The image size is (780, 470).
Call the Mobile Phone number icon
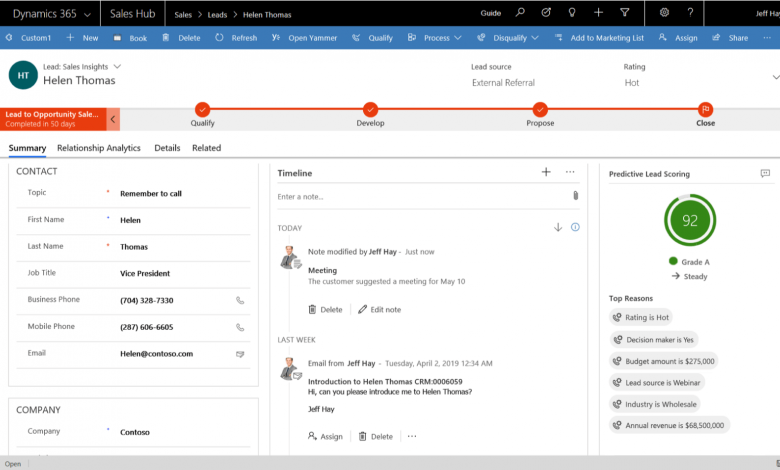click(240, 327)
